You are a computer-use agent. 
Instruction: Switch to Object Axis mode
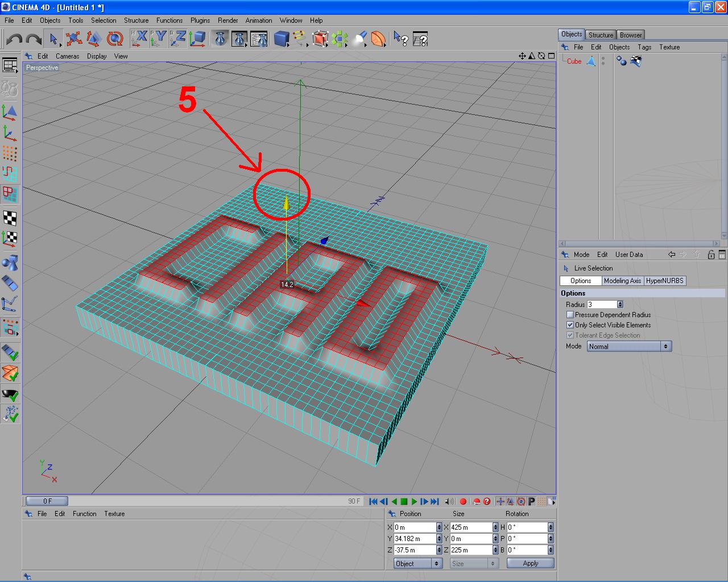[10, 132]
